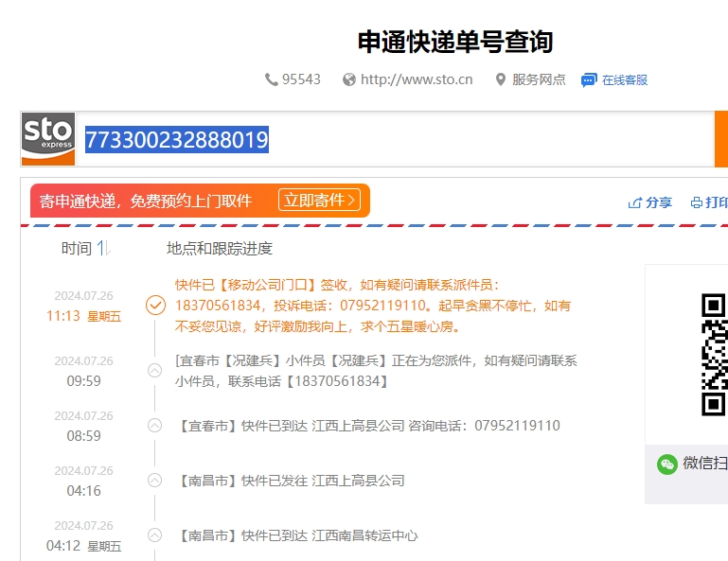
Task: Click the 快件已到达 江西南昌转运中心 status text
Action: tap(298, 535)
